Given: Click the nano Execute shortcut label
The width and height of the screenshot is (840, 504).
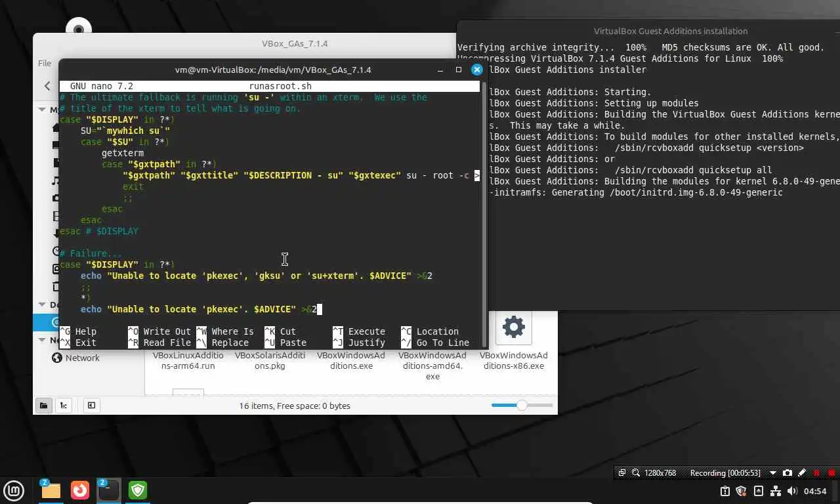Looking at the screenshot, I should 367,331.
